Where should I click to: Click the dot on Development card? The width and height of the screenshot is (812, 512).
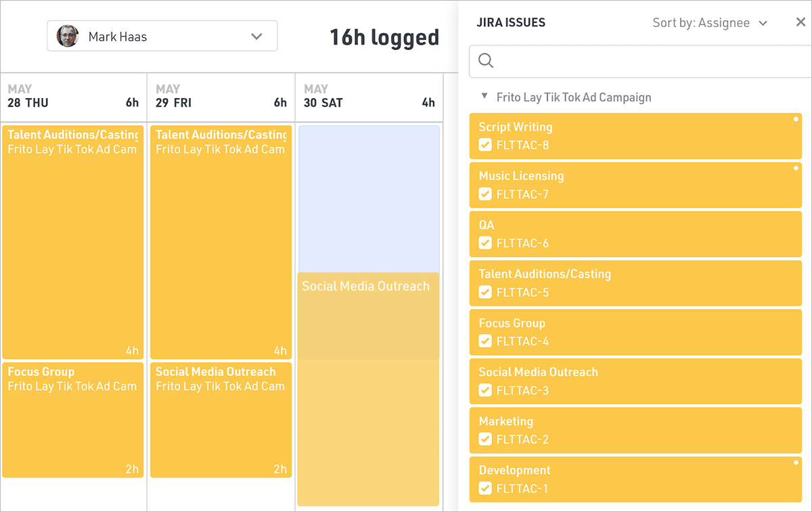pos(796,463)
